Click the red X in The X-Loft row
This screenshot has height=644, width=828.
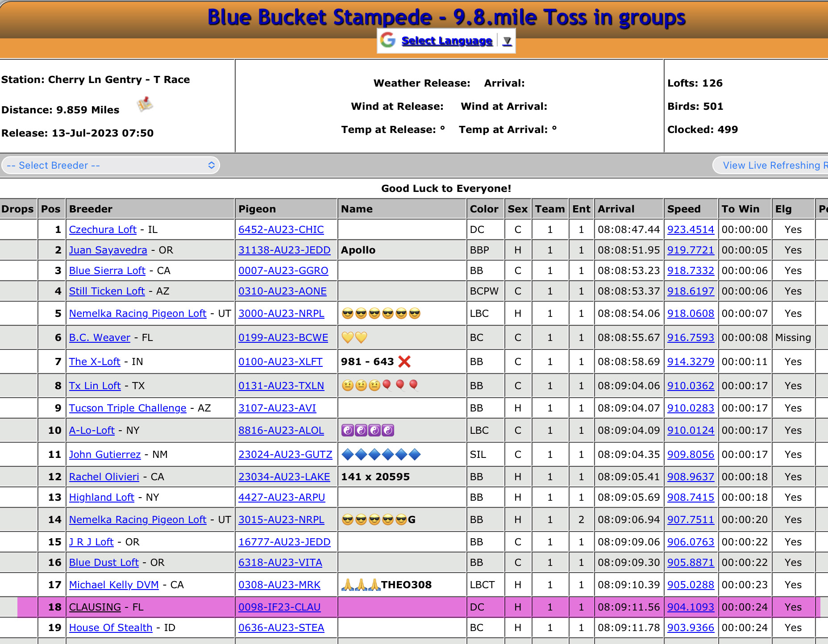404,361
